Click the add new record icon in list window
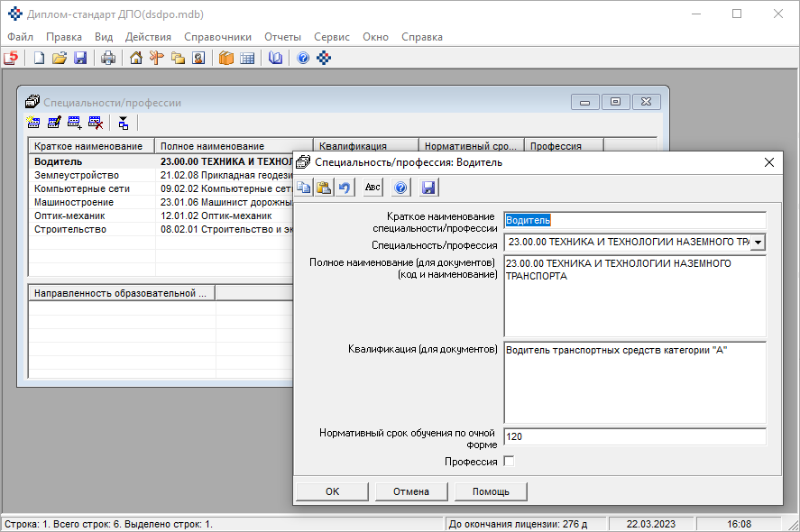Image resolution: width=800 pixels, height=532 pixels. [33, 124]
